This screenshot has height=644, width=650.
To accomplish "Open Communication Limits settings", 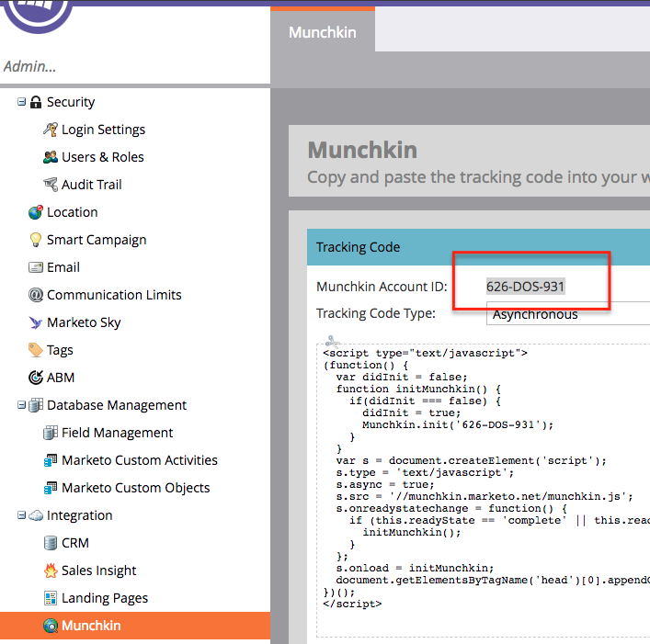I will point(114,295).
